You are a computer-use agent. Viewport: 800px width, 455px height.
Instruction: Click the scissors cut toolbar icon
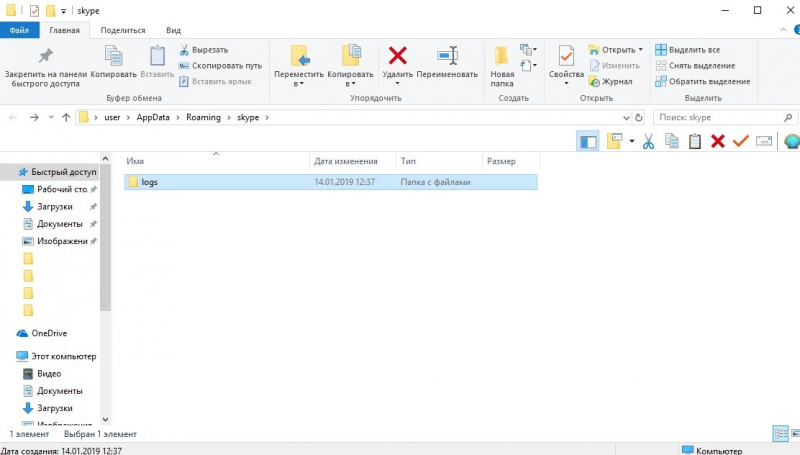(648, 141)
